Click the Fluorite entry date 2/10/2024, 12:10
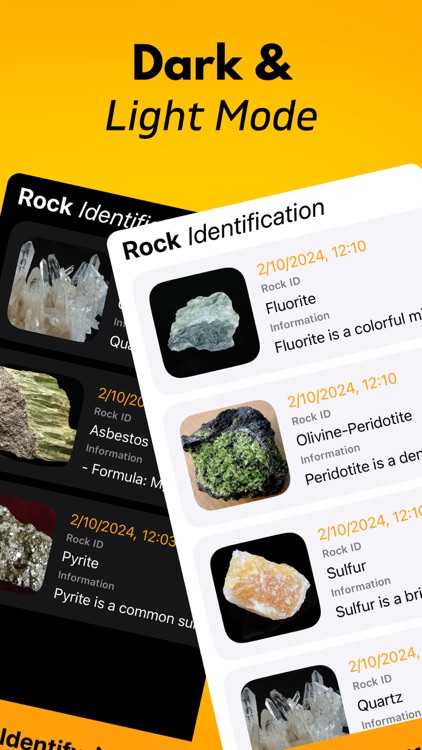The width and height of the screenshot is (422, 750). pos(311,257)
